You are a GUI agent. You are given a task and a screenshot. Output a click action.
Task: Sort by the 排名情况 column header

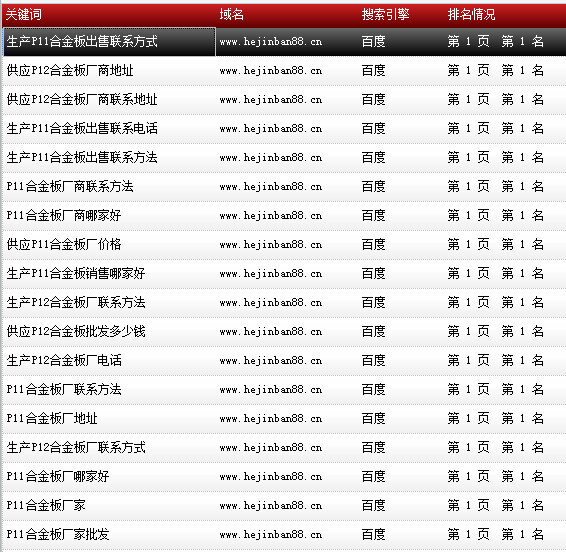(471, 15)
